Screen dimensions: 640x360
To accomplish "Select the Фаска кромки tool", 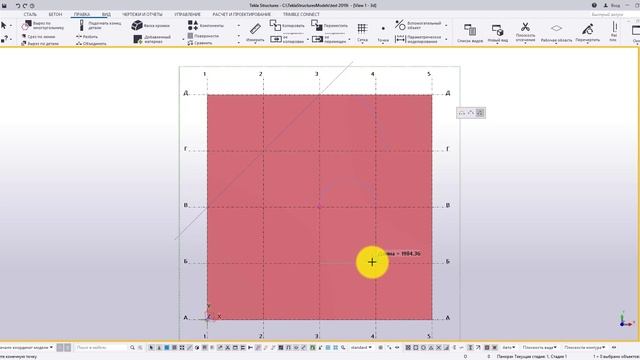I will (x=151, y=25).
